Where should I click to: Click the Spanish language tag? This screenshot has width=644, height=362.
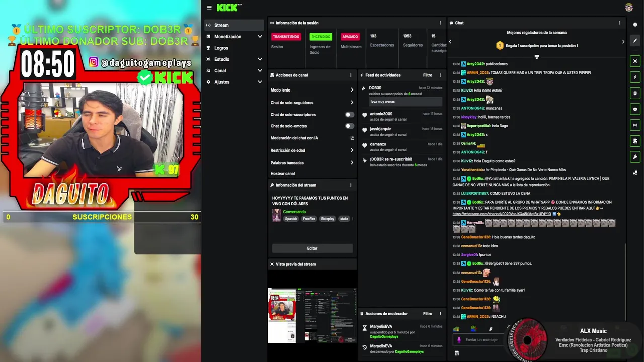coord(291,219)
